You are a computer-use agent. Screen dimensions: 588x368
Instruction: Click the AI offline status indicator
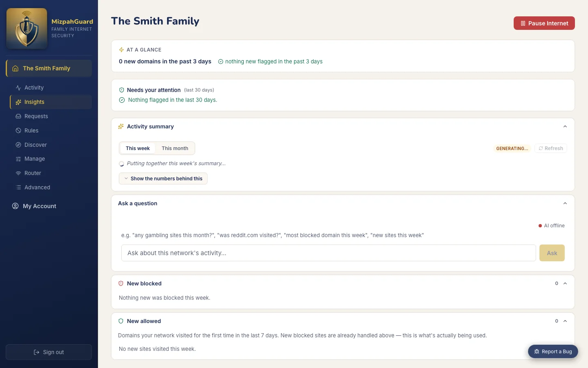552,226
